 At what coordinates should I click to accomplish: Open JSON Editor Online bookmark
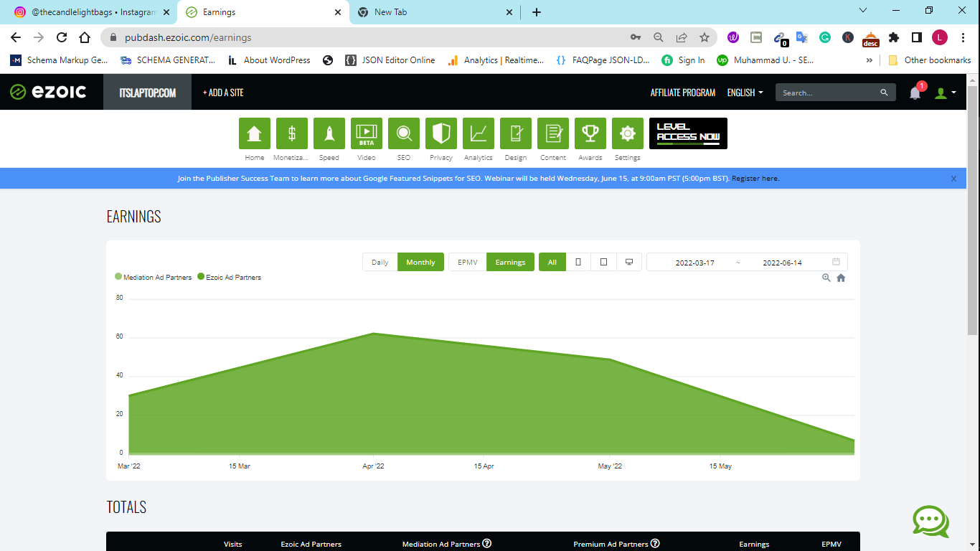tap(390, 60)
